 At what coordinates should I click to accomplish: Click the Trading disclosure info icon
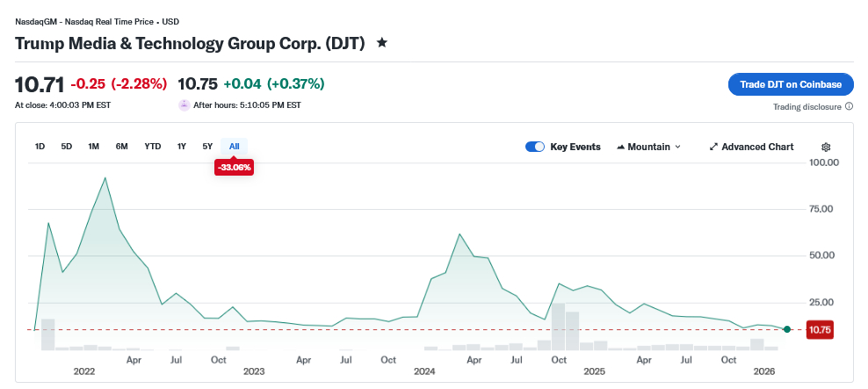pyautogui.click(x=849, y=107)
